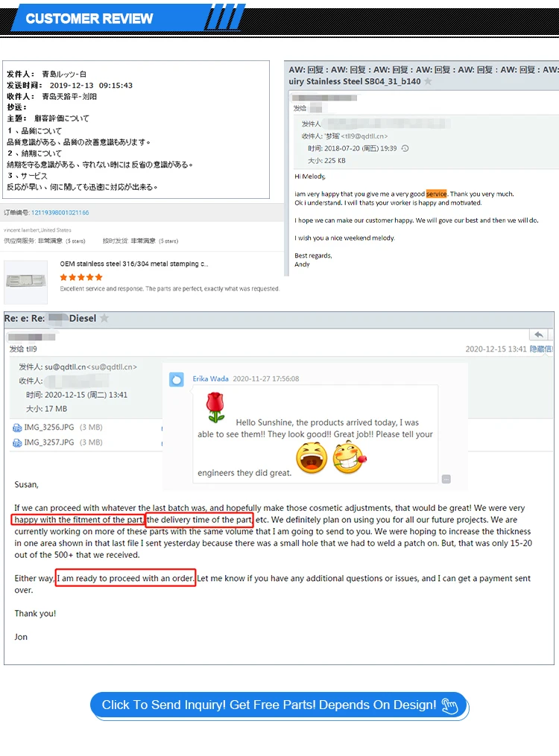
Task: Open order number 12119398001021166 link
Action: pyautogui.click(x=60, y=212)
